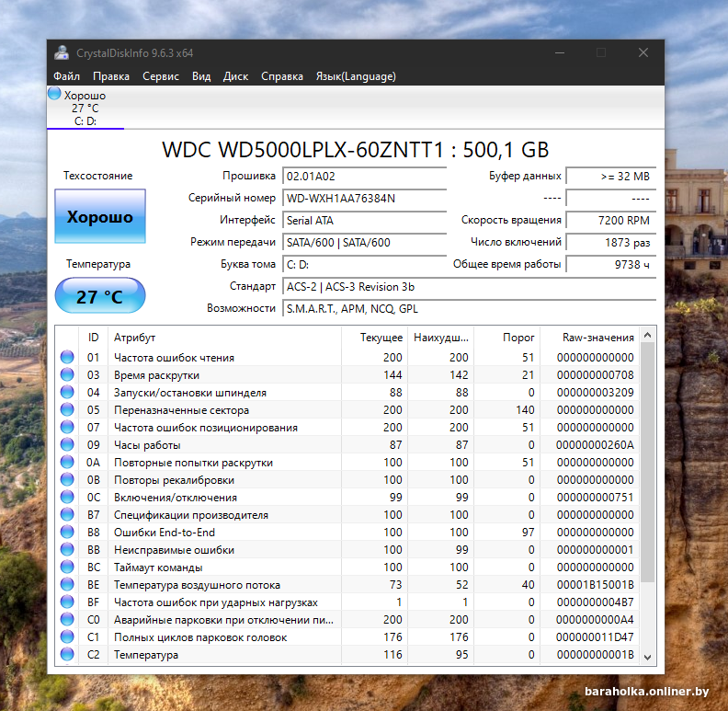Select attribute text Часы работы
Image resolution: width=728 pixels, height=711 pixels.
(x=147, y=445)
